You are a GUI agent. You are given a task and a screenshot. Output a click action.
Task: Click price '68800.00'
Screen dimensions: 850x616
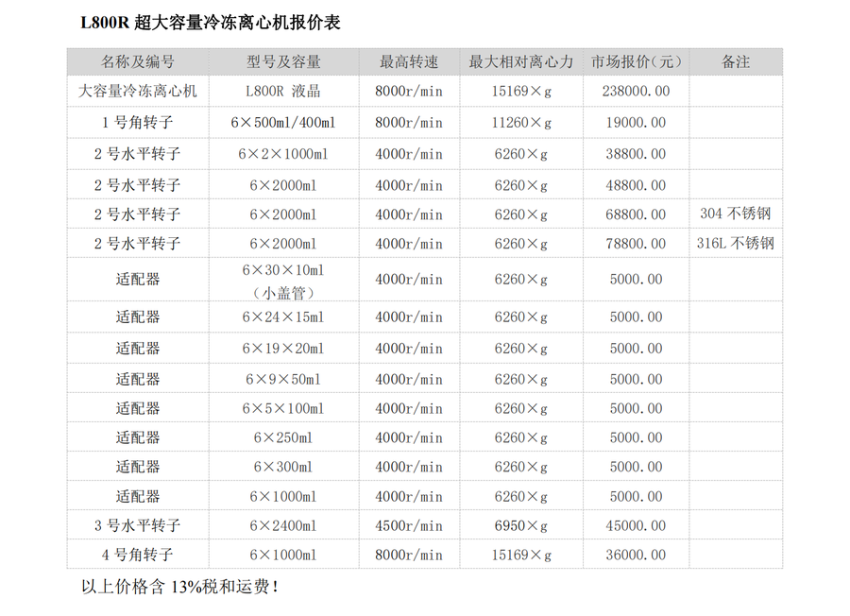[636, 214]
